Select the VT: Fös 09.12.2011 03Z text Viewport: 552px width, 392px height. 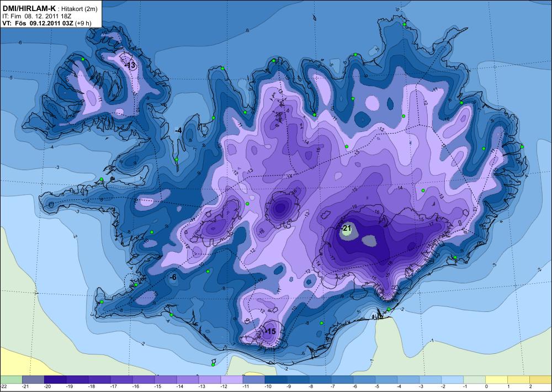[38, 23]
